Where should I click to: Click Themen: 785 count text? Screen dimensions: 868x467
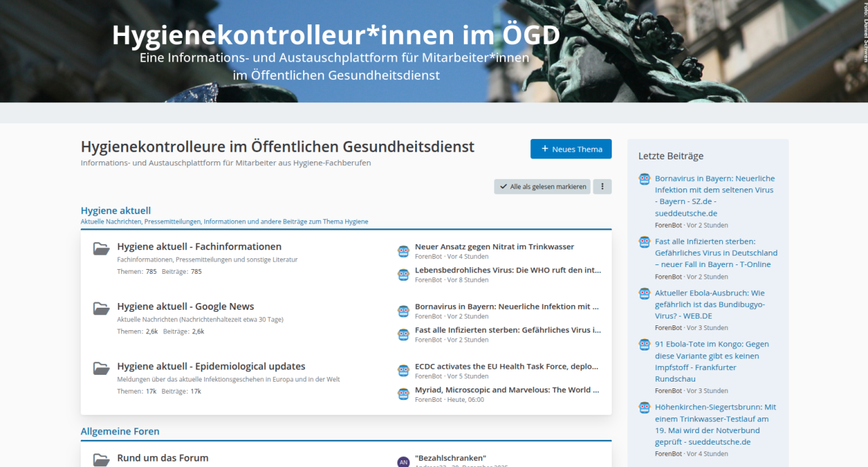[138, 272]
